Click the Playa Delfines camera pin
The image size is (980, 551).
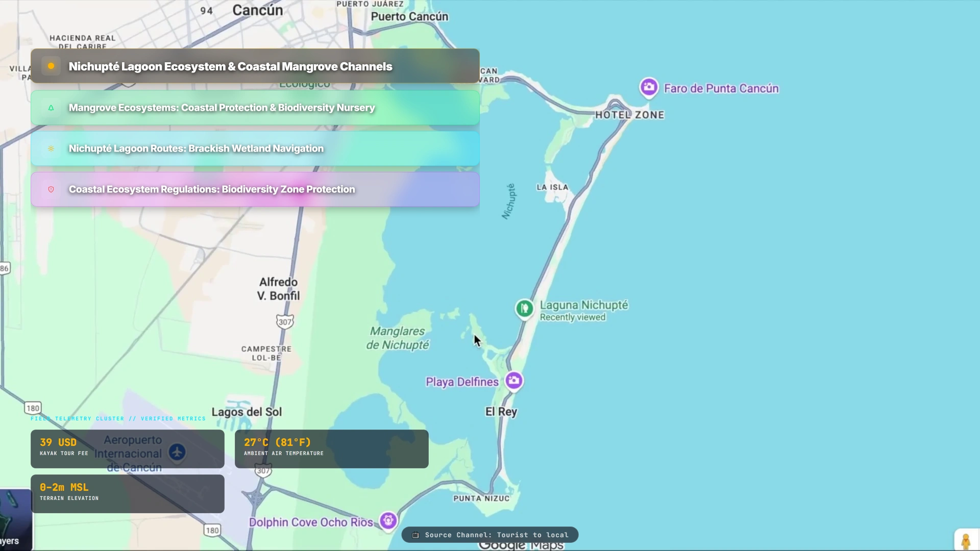click(x=514, y=381)
